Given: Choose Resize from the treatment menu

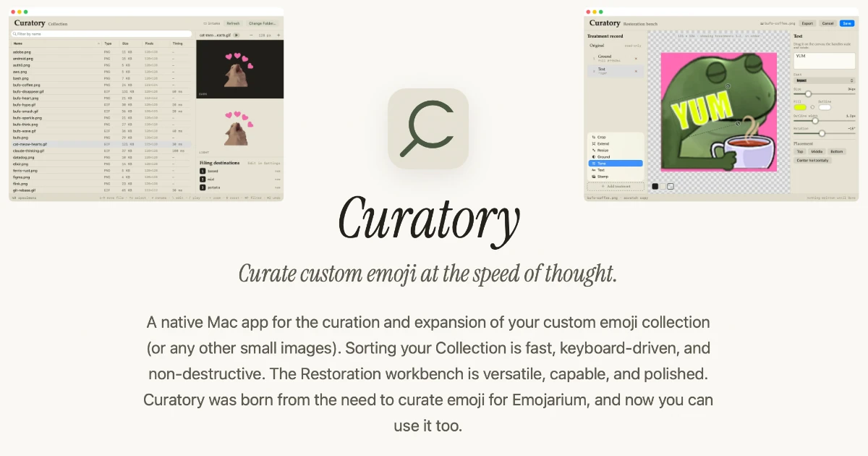Looking at the screenshot, I should coord(616,150).
